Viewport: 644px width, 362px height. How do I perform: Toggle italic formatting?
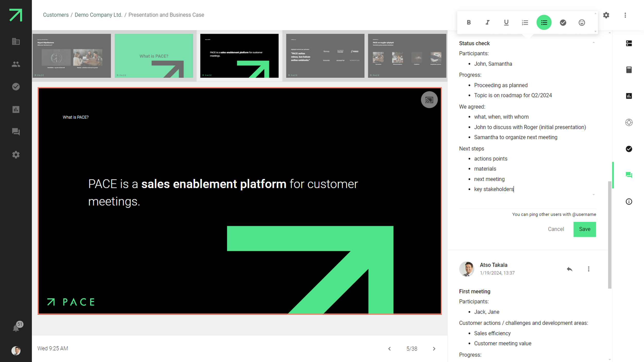(x=487, y=23)
